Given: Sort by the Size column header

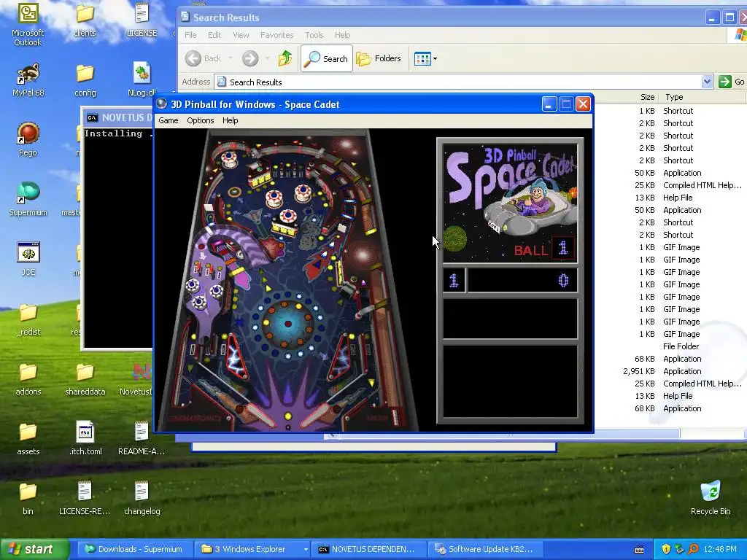Looking at the screenshot, I should 647,97.
